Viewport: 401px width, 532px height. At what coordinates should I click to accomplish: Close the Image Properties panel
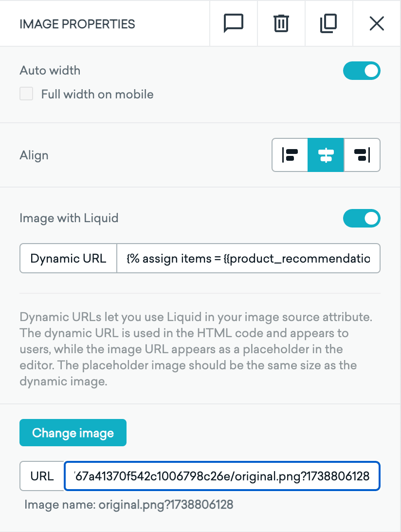[x=377, y=23]
